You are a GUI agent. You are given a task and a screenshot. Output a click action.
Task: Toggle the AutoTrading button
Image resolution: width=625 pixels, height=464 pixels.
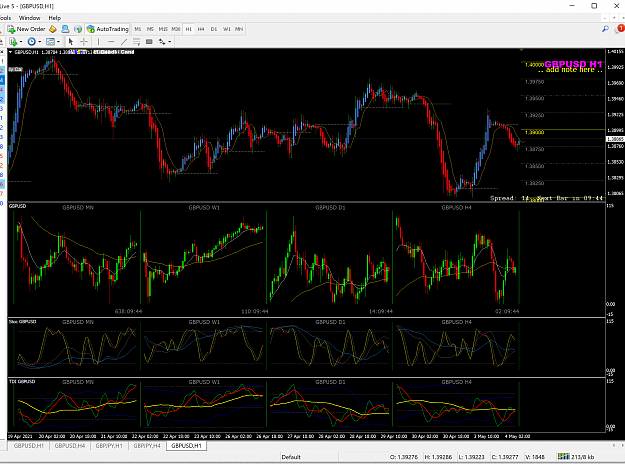108,29
